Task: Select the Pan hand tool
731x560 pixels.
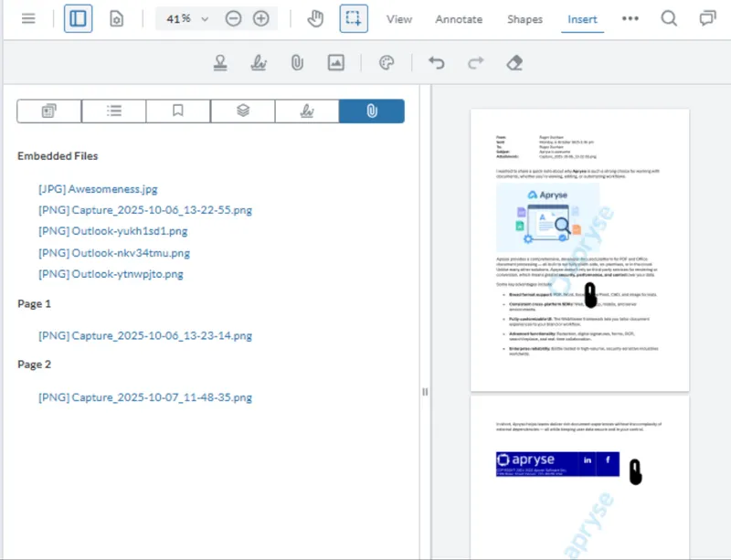Action: point(315,18)
